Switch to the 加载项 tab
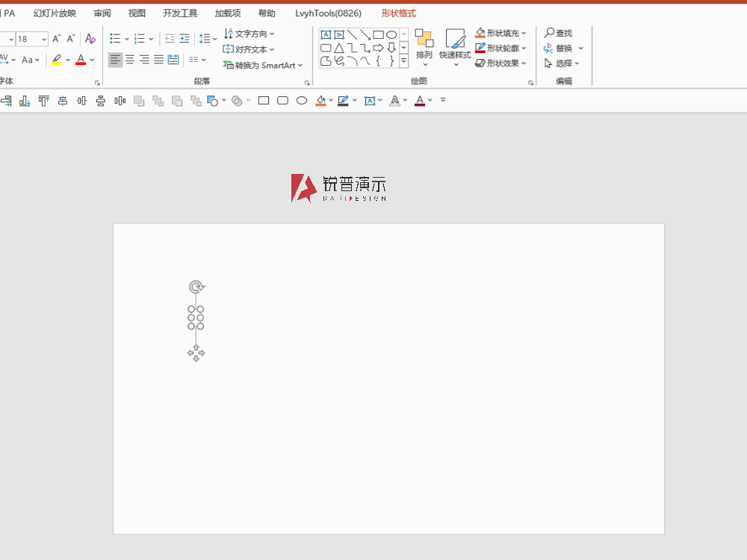The height and width of the screenshot is (560, 747). coord(228,13)
